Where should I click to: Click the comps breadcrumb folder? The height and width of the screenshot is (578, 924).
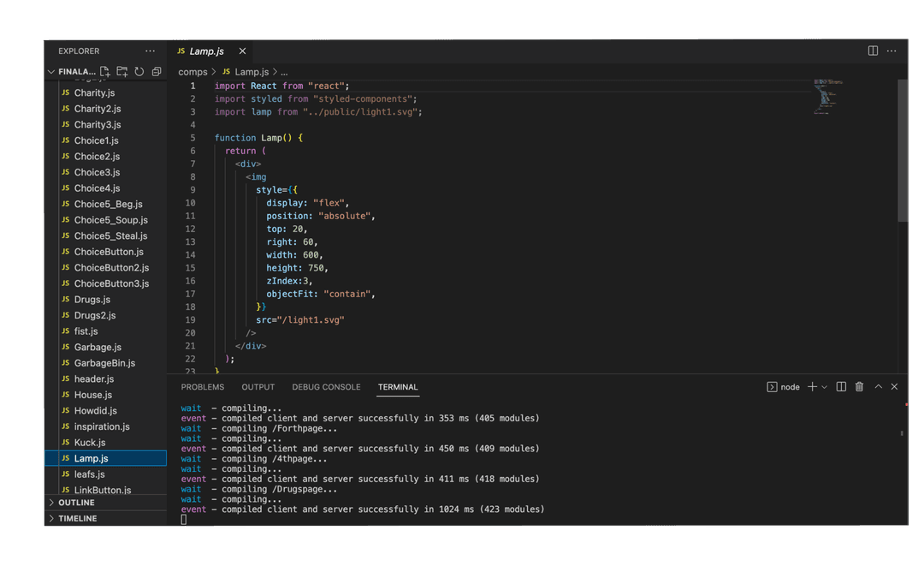pyautogui.click(x=192, y=73)
